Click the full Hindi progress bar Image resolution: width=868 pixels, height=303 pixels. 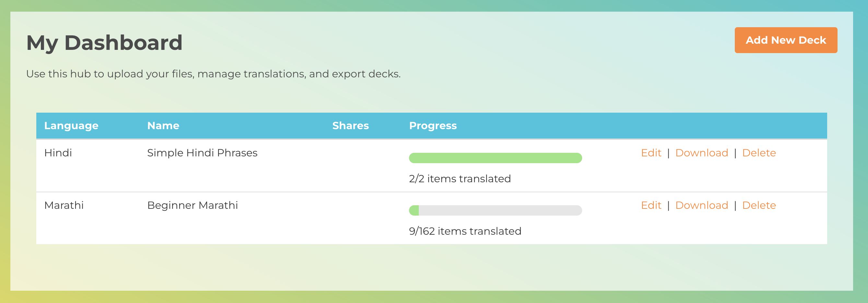[x=495, y=158]
